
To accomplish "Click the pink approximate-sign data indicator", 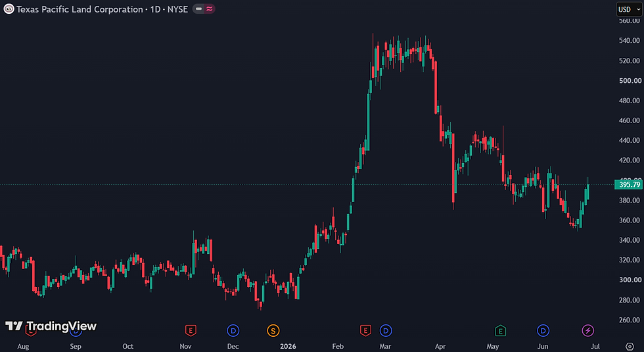I will tap(210, 9).
